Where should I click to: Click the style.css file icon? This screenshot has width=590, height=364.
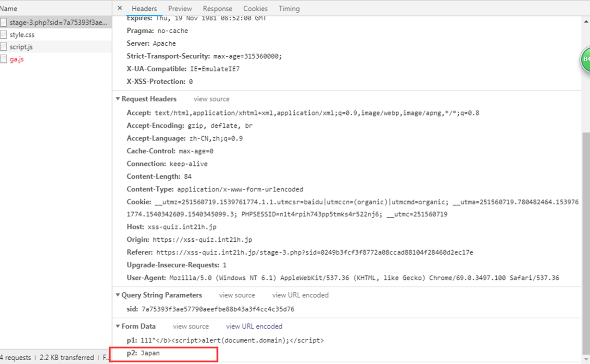tap(4, 35)
